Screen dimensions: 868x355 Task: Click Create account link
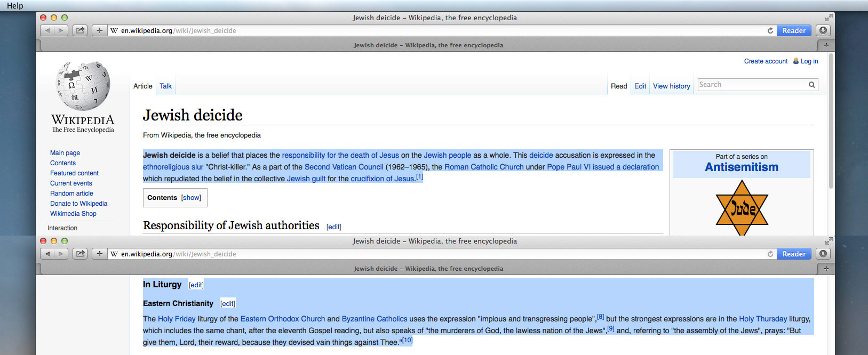click(766, 61)
